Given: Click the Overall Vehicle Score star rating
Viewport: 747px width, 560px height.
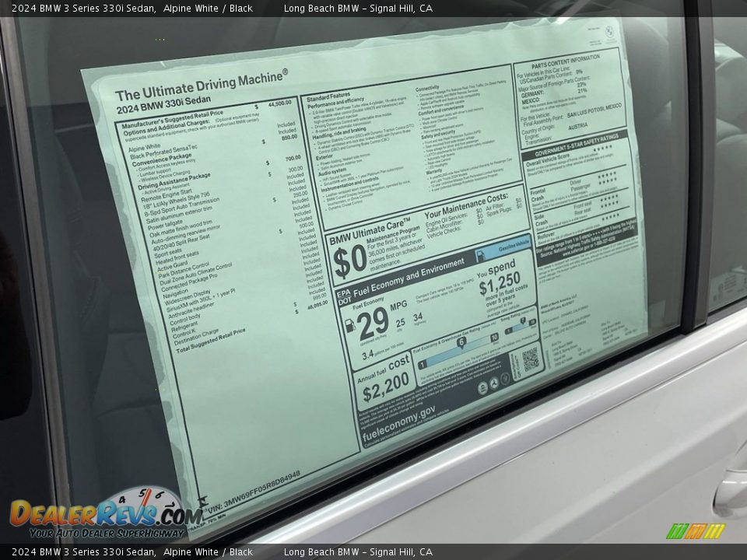Looking at the screenshot, I should coord(602,149).
